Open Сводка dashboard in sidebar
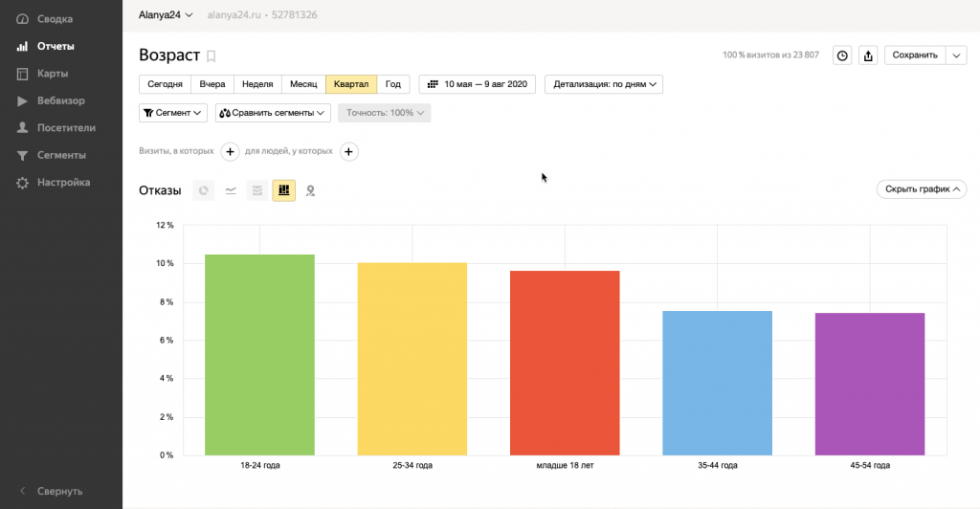The height and width of the screenshot is (509, 980). point(44,19)
